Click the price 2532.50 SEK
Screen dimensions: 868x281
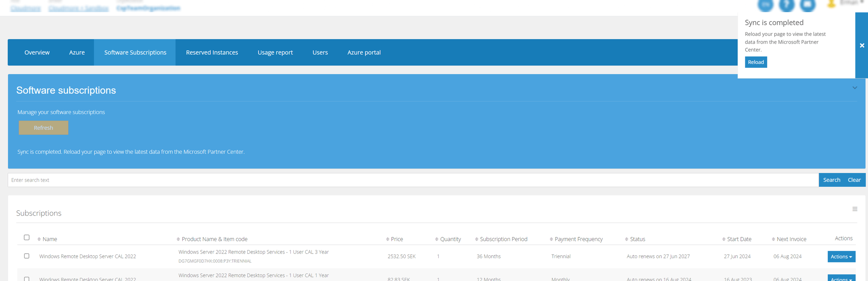pos(401,257)
